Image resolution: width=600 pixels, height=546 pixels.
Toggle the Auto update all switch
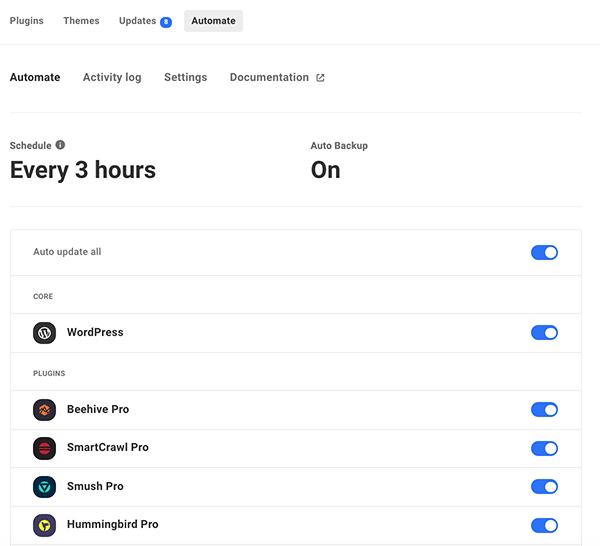pos(544,253)
